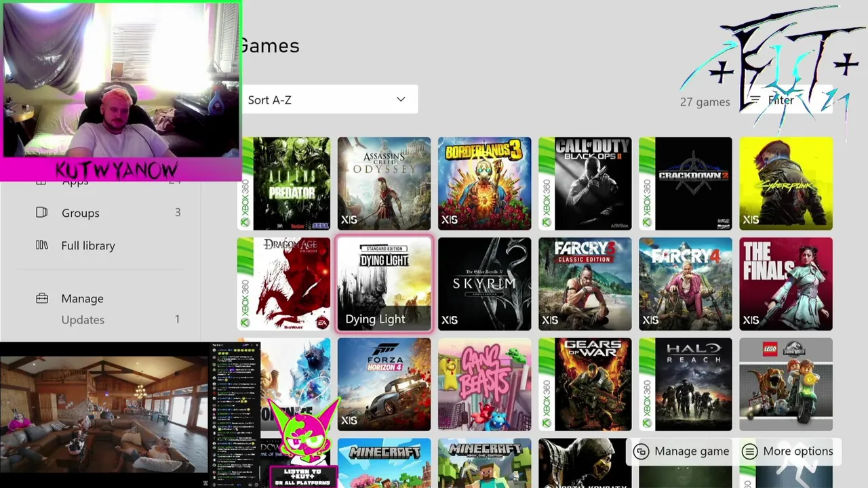Open the Sort A-Z dropdown

330,100
